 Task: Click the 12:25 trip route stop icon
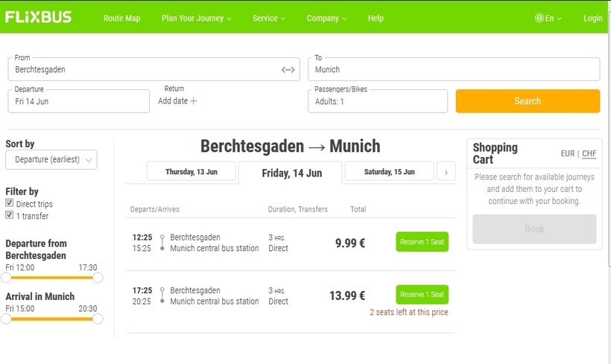[x=162, y=243]
